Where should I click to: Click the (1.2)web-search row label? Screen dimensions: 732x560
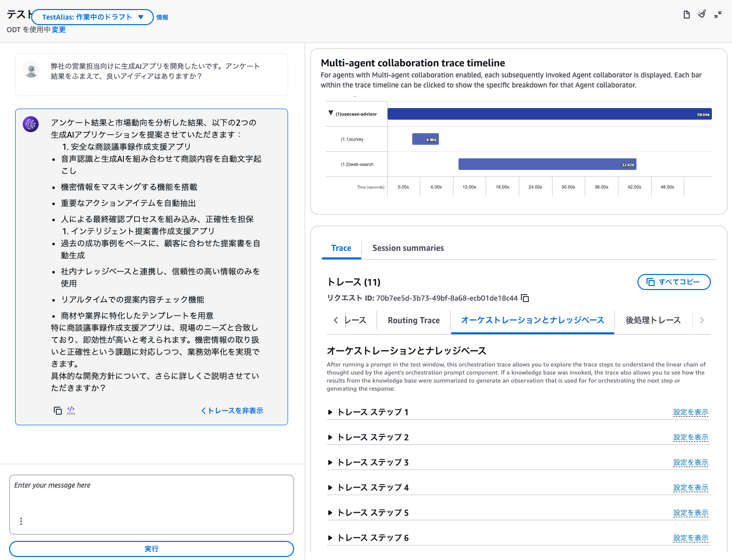[357, 164]
